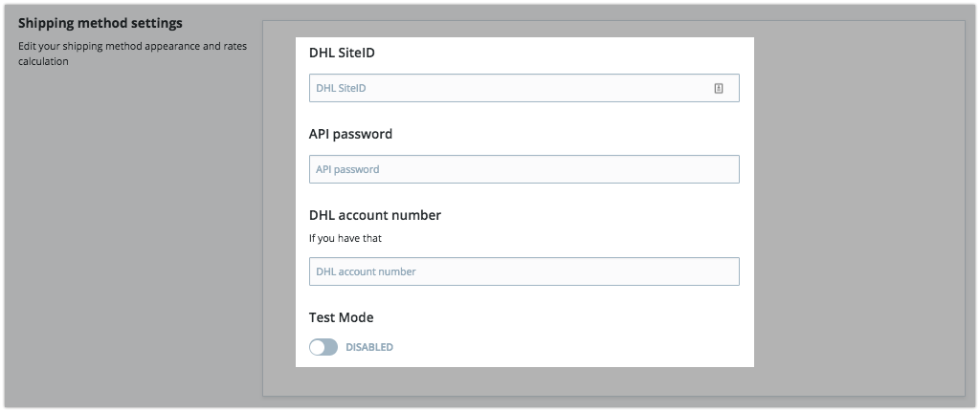This screenshot has height=412, width=980.
Task: Click the contact autofill icon in DHL SiteID field
Action: 718,89
